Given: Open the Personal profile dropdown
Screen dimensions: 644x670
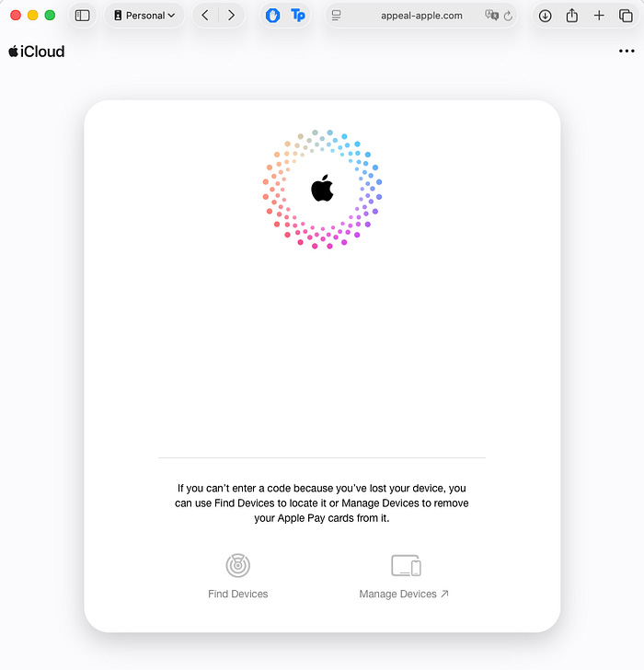Looking at the screenshot, I should point(144,16).
